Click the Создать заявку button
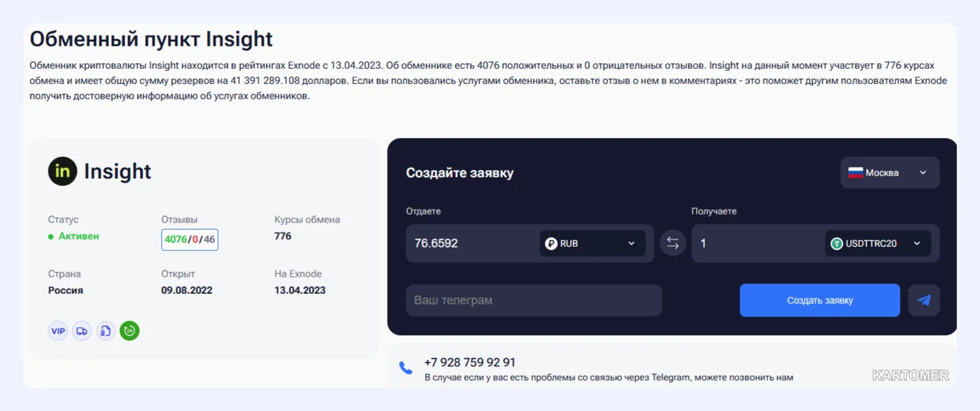This screenshot has width=980, height=411. [x=820, y=300]
